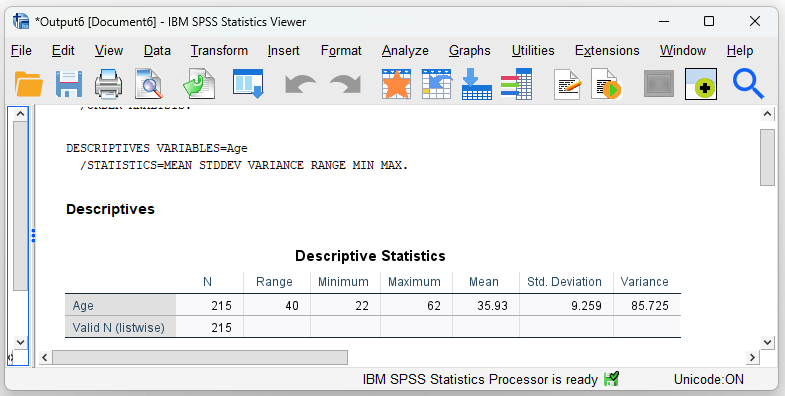This screenshot has height=396, width=785.
Task: Click horizontal scrollbar left arrow
Action: [x=45, y=357]
